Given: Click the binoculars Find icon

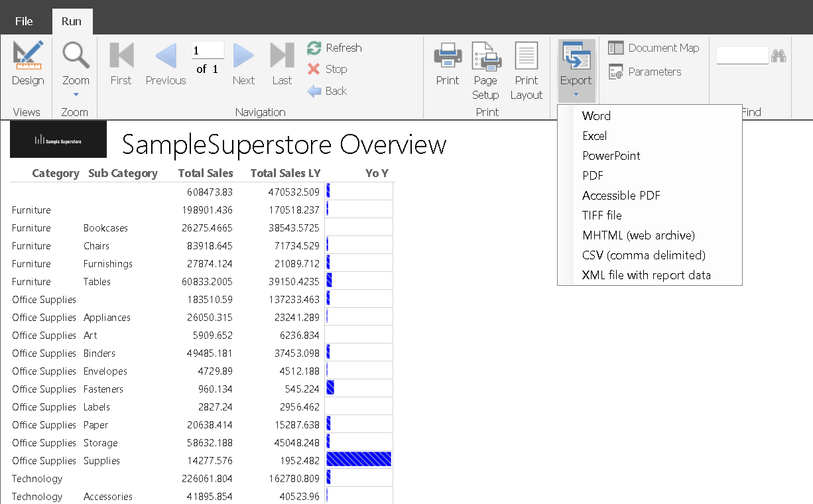Looking at the screenshot, I should point(779,56).
